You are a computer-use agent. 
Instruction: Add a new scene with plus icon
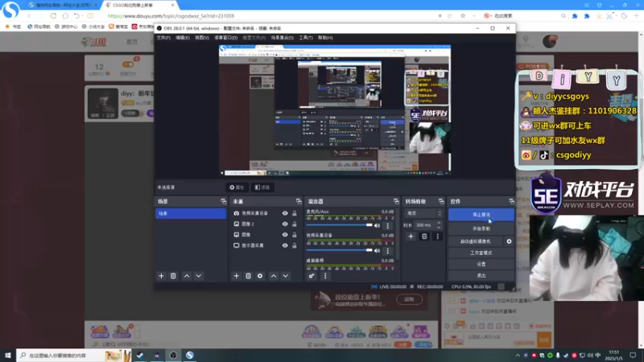click(161, 276)
